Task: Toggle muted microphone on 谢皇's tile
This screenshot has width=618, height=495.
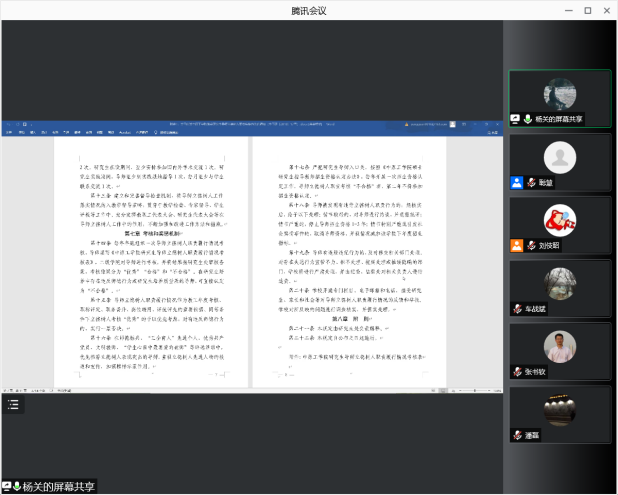Action: (x=528, y=183)
